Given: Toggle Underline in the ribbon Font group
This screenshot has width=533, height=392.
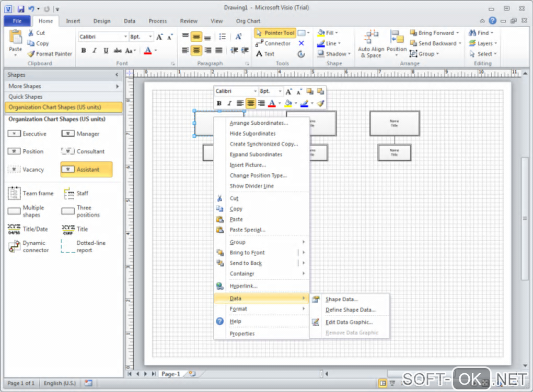Looking at the screenshot, I should coord(106,51).
